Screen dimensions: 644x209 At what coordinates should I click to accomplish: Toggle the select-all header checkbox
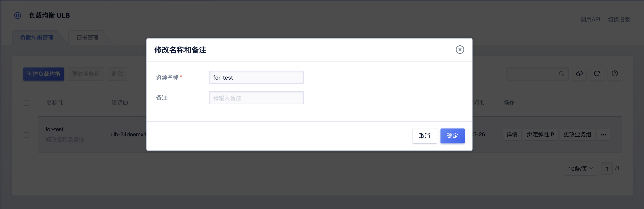click(x=26, y=103)
